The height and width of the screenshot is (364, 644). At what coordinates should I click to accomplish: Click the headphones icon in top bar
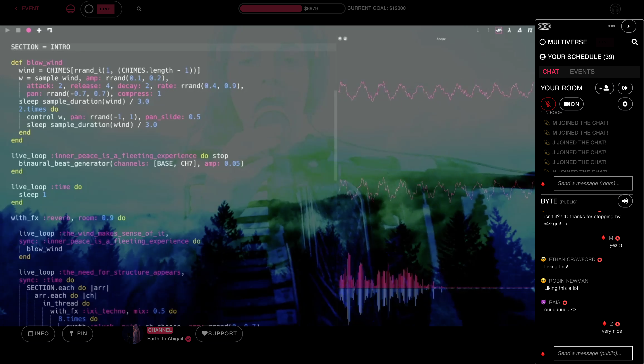pyautogui.click(x=615, y=9)
